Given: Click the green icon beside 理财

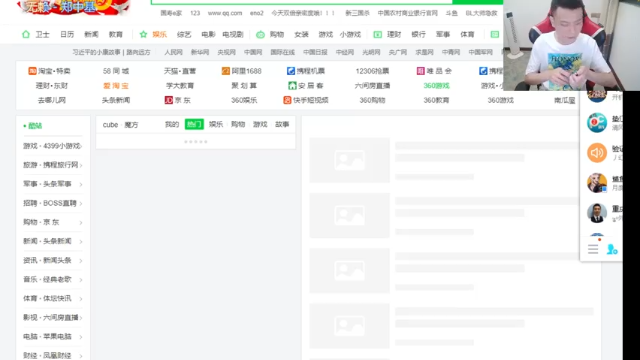Looking at the screenshot, I should tap(378, 34).
